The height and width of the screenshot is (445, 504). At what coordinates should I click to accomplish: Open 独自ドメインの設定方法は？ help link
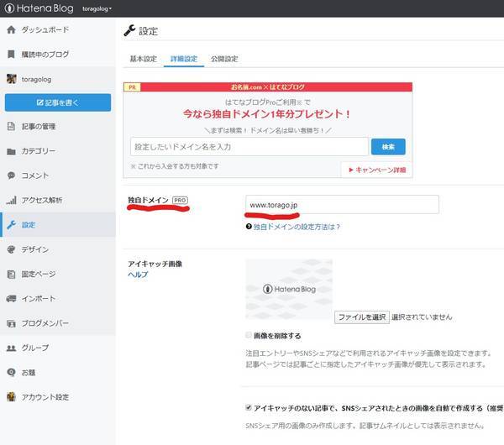point(297,227)
